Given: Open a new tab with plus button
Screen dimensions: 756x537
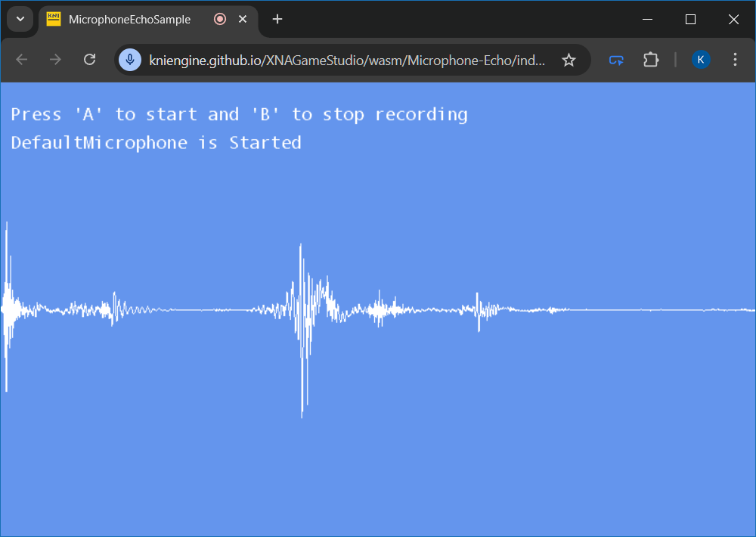Looking at the screenshot, I should (x=277, y=20).
